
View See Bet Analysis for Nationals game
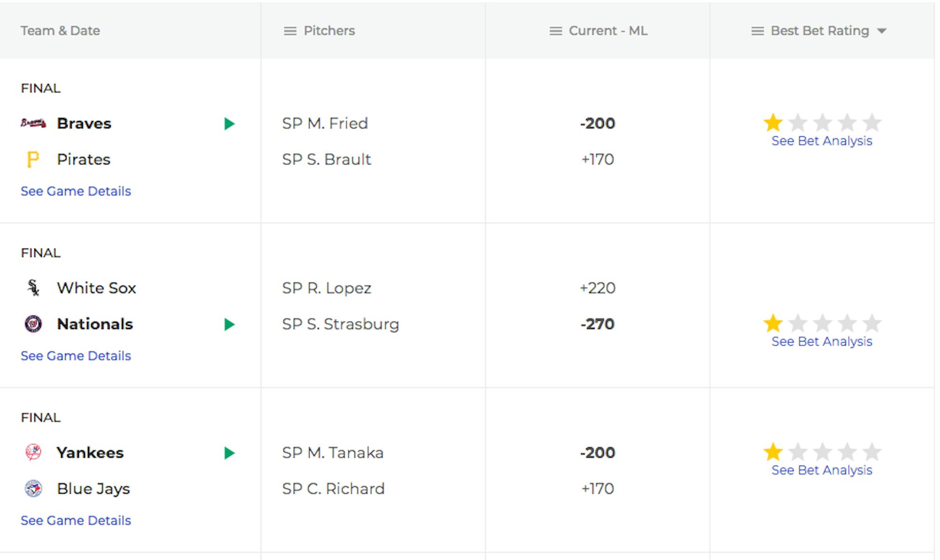coord(822,342)
